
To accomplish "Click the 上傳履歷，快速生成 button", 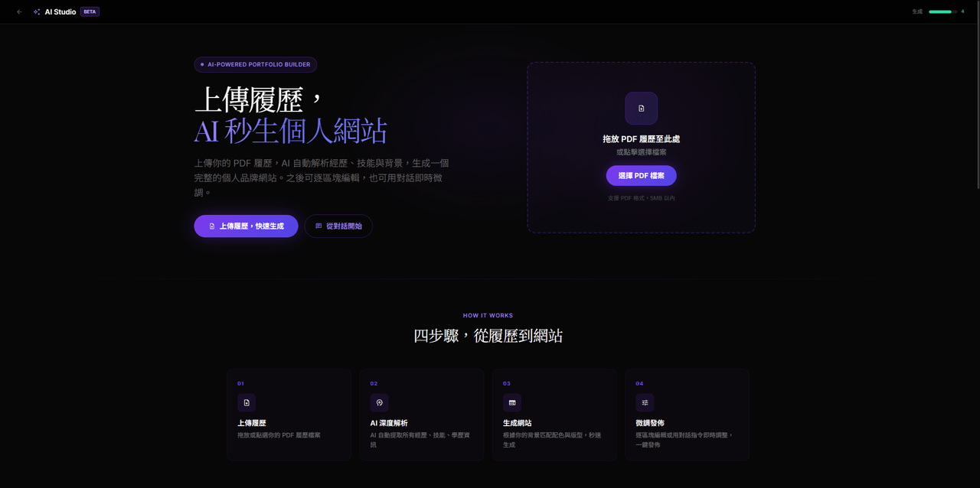I will pos(246,226).
